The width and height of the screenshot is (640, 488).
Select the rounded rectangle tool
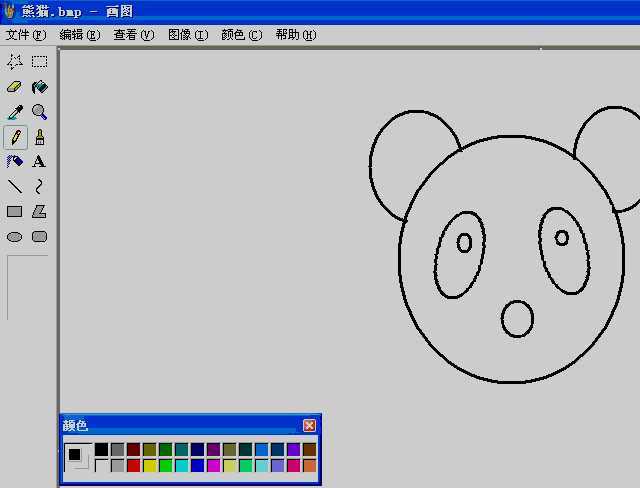tap(40, 237)
